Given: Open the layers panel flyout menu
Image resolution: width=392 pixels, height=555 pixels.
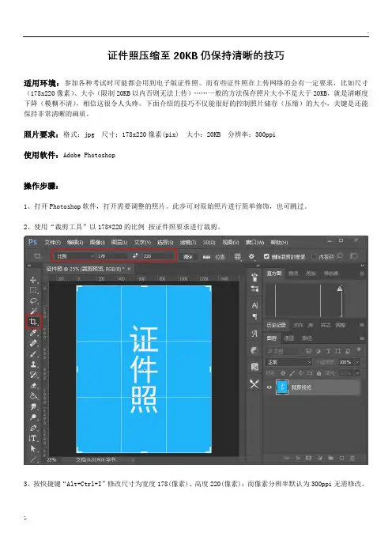Looking at the screenshot, I should coord(362,338).
